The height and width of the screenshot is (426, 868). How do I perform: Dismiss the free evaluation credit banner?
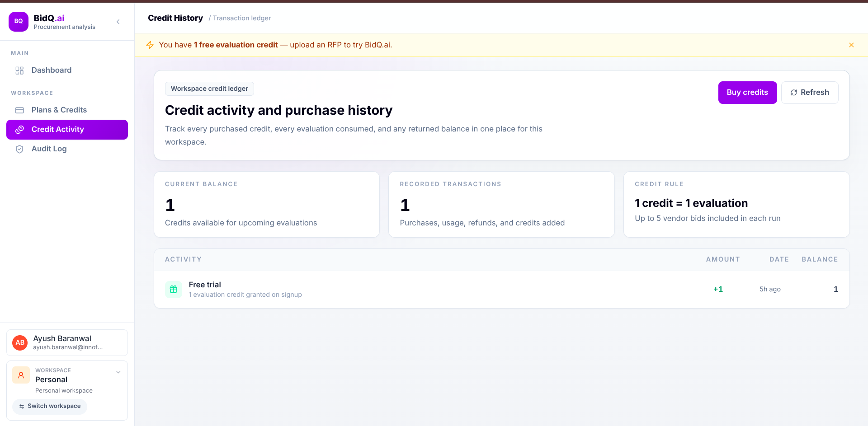point(851,45)
